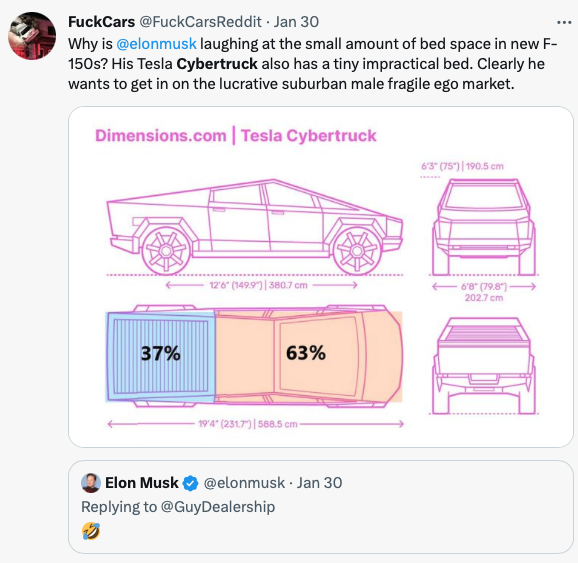Click the Cybertruck side view drawing
Screen dimensions: 578x563
pos(255,227)
